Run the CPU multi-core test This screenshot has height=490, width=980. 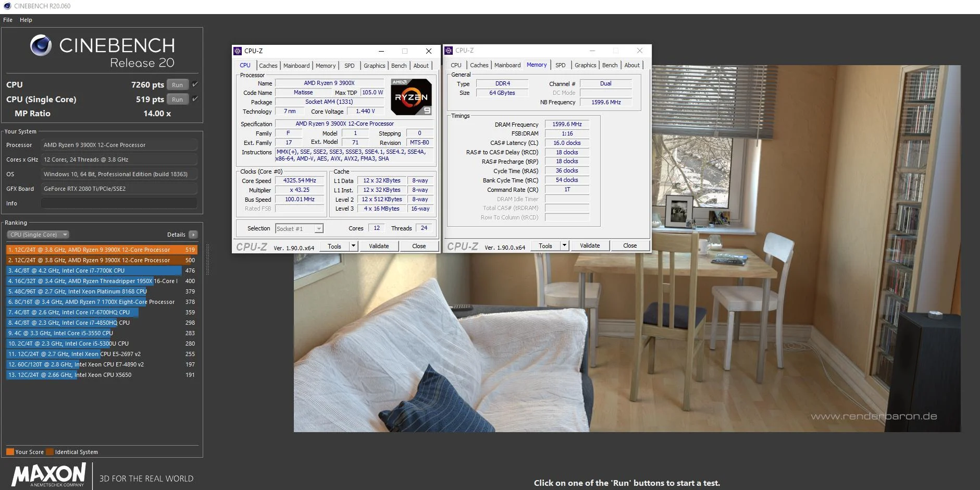click(x=178, y=85)
